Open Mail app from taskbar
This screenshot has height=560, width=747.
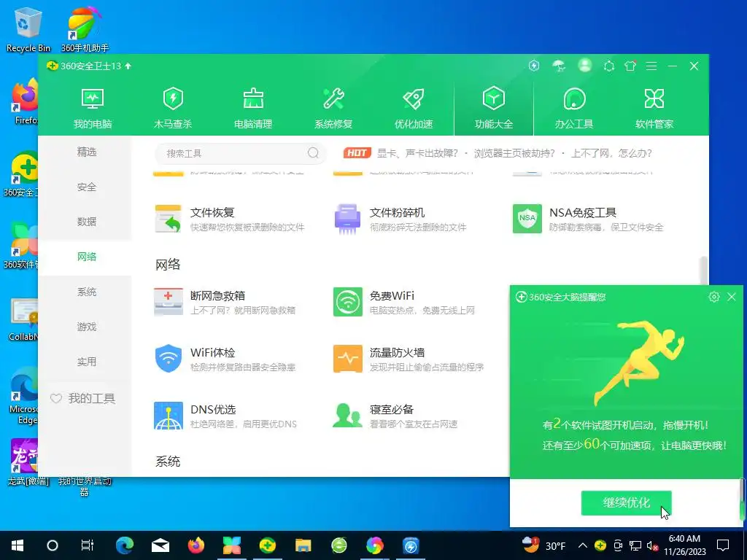(160, 545)
